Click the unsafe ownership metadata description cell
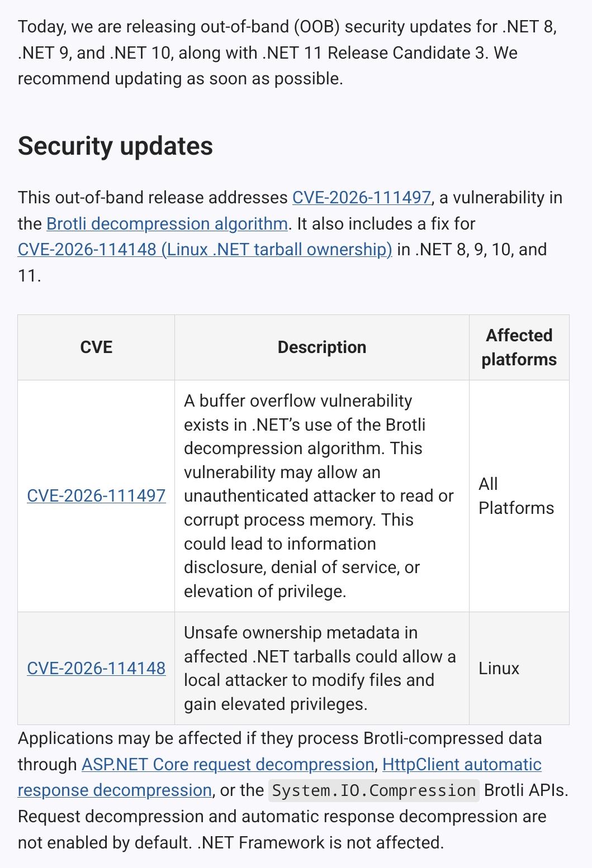The width and height of the screenshot is (592, 868). coord(322,669)
